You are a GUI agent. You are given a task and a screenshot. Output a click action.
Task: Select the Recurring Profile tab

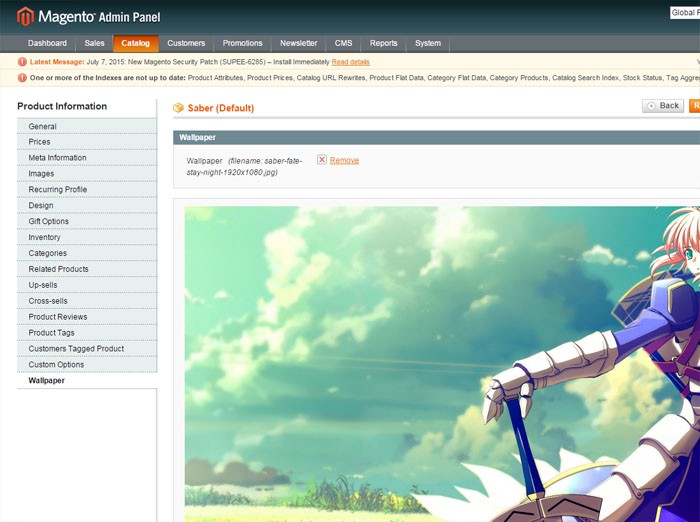pos(87,189)
